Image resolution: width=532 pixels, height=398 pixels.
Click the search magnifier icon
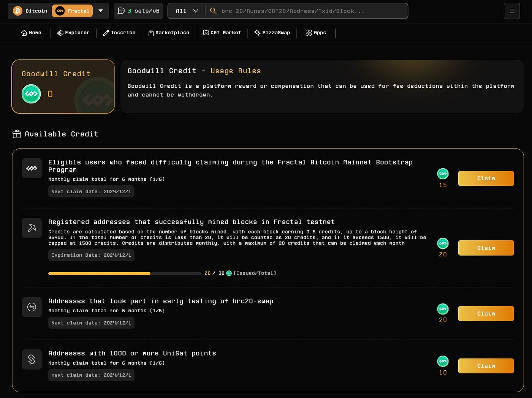[x=213, y=11]
